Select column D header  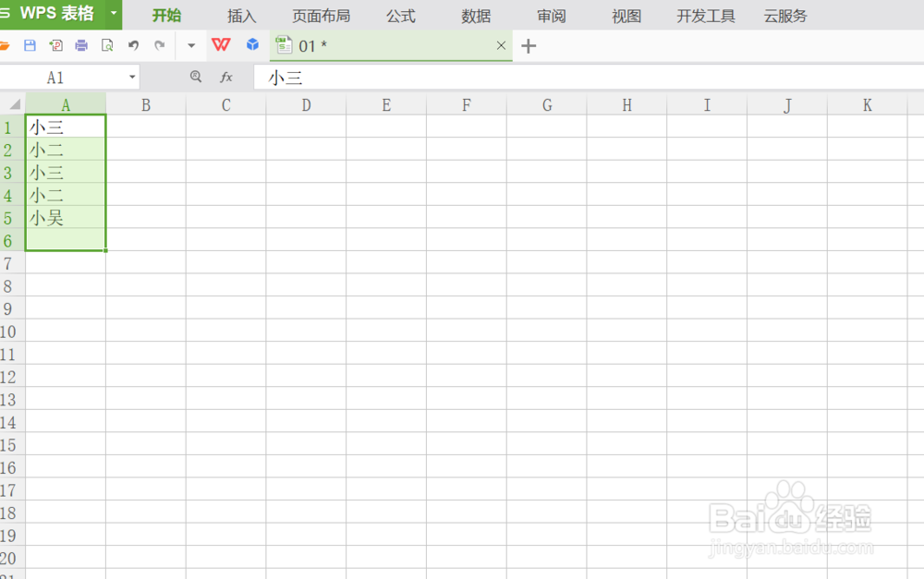306,104
